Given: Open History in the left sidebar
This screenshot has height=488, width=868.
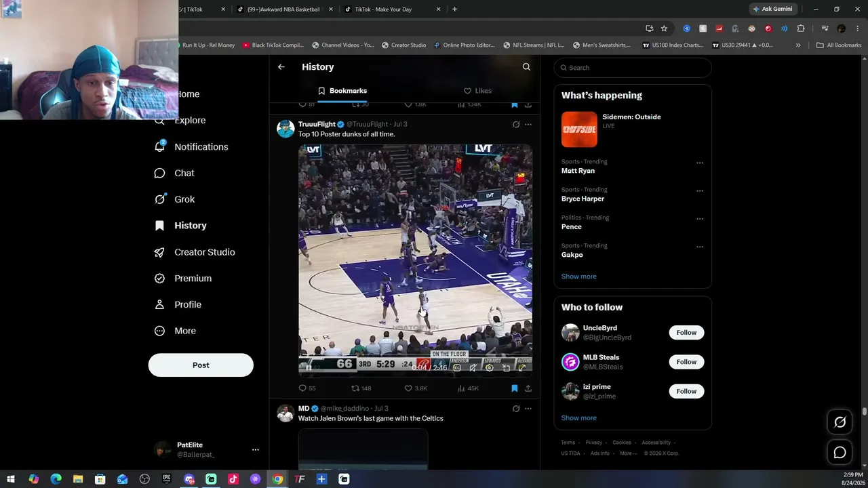Looking at the screenshot, I should [x=181, y=226].
